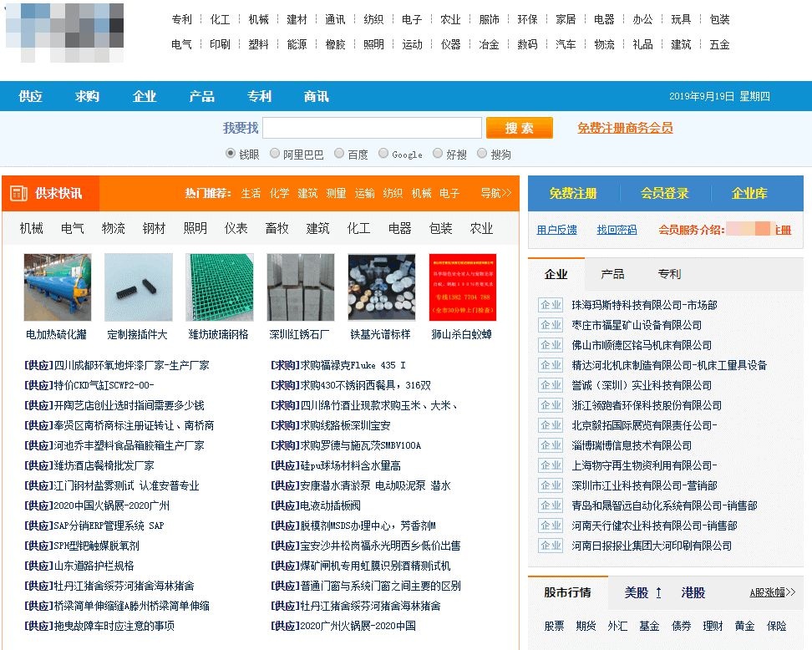The height and width of the screenshot is (650, 812).
Task: Open the 电加热硫化罐 product thumbnail
Action: click(x=57, y=287)
